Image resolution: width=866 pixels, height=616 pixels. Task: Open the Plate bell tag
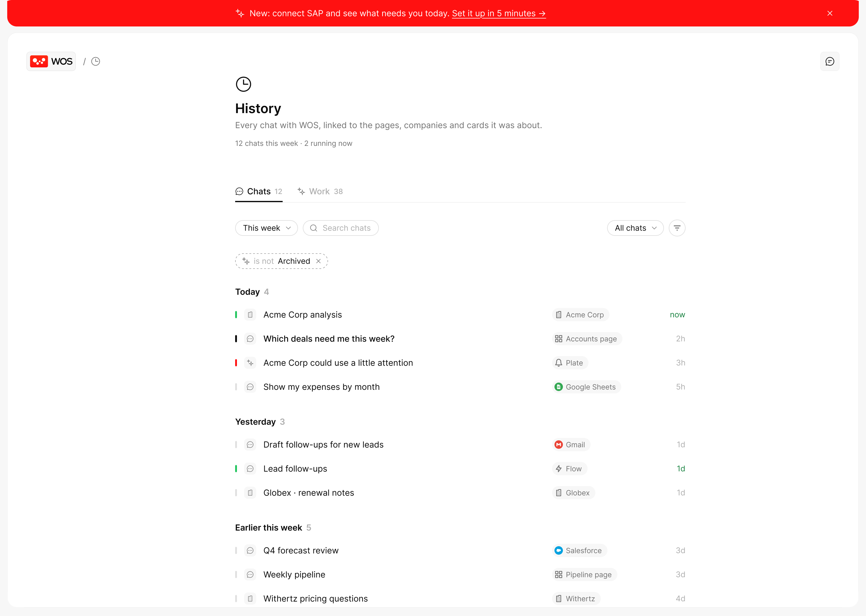pyautogui.click(x=570, y=363)
